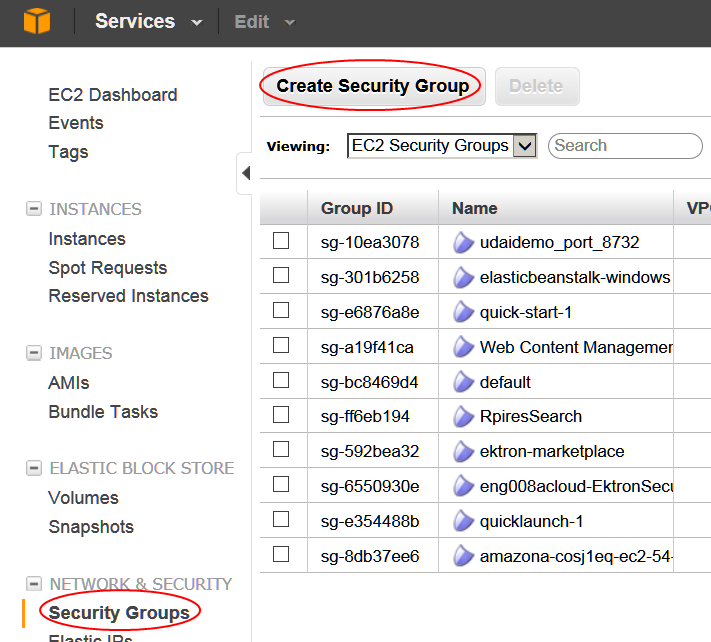Viewport: 711px width, 642px height.
Task: Click the icon beside eng008acloud-EktronSecu
Action: (x=463, y=486)
